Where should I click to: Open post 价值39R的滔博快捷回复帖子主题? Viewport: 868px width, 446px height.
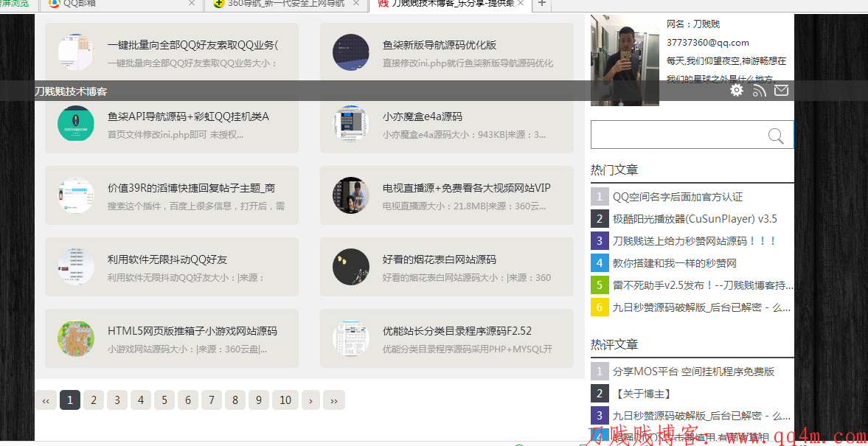click(x=191, y=188)
